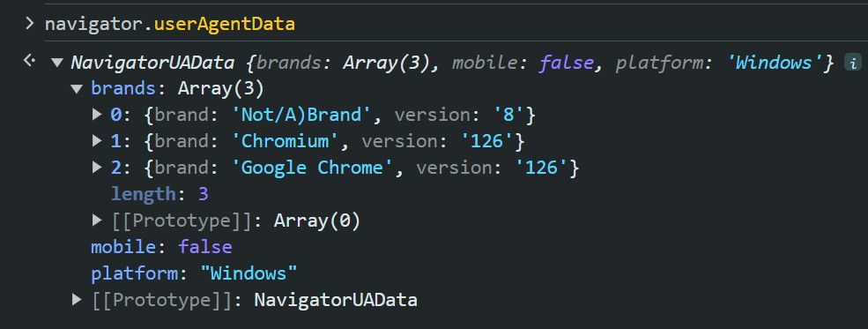868x329 pixels.
Task: Click the navigator.userAgentData command text
Action: 170,25
